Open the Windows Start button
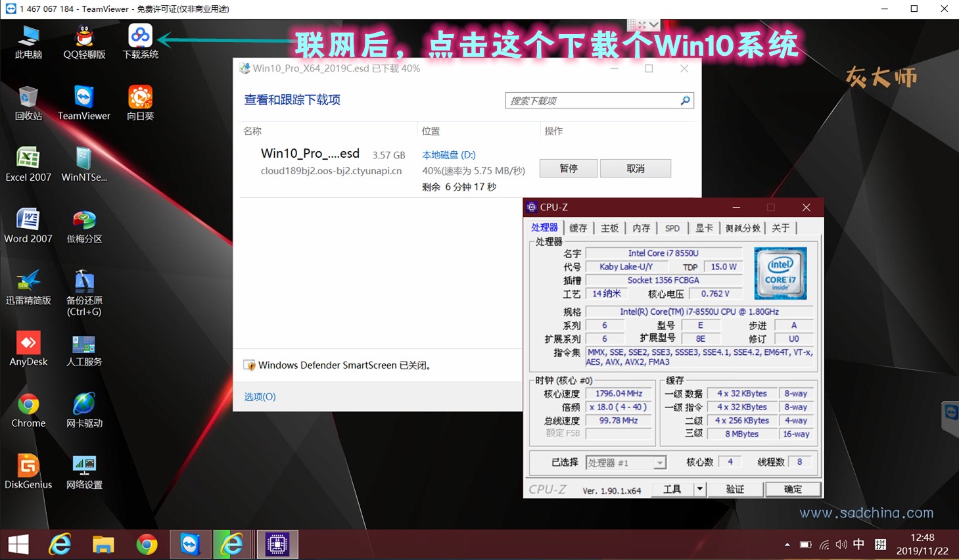The width and height of the screenshot is (959, 560). 18,544
